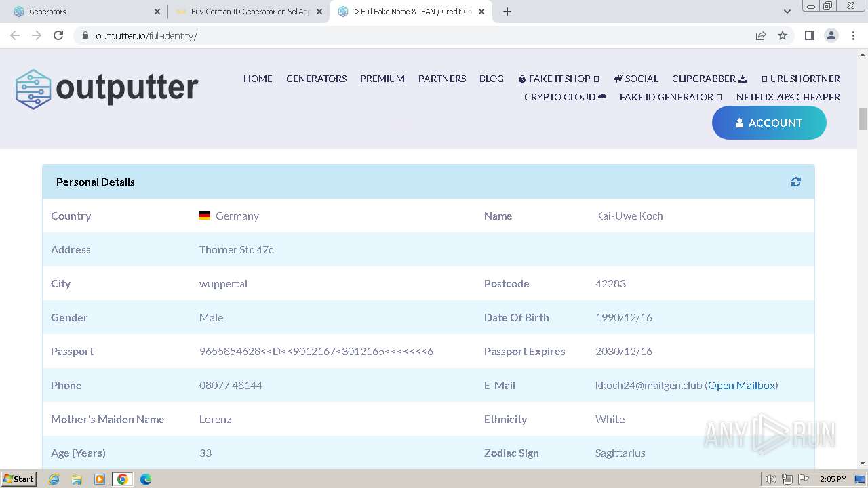
Task: Open the SOCIAL menu item
Action: click(x=635, y=79)
